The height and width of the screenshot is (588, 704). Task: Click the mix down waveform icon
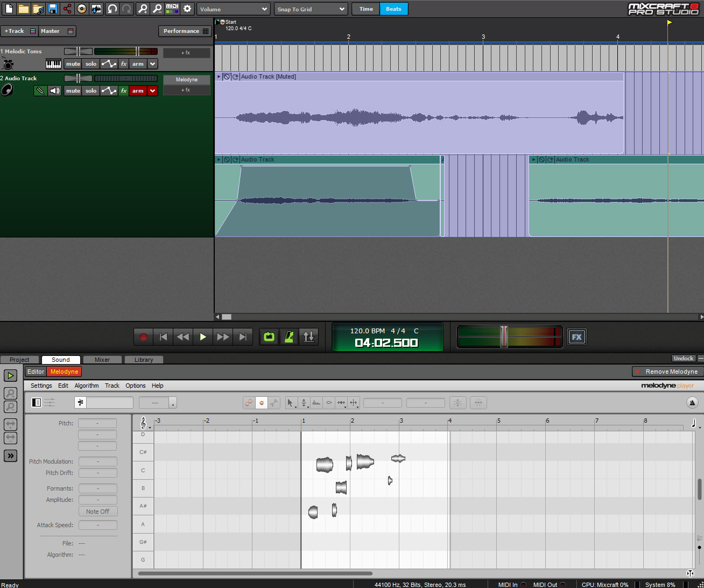coord(96,9)
